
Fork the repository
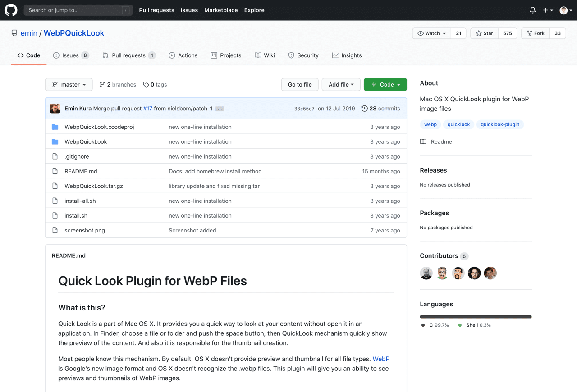(x=536, y=33)
